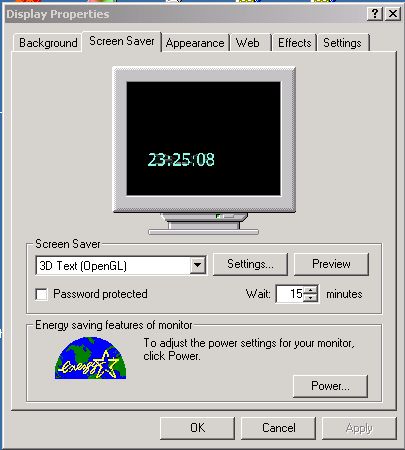Cancel the Display Properties dialog
The image size is (405, 450).
(278, 428)
